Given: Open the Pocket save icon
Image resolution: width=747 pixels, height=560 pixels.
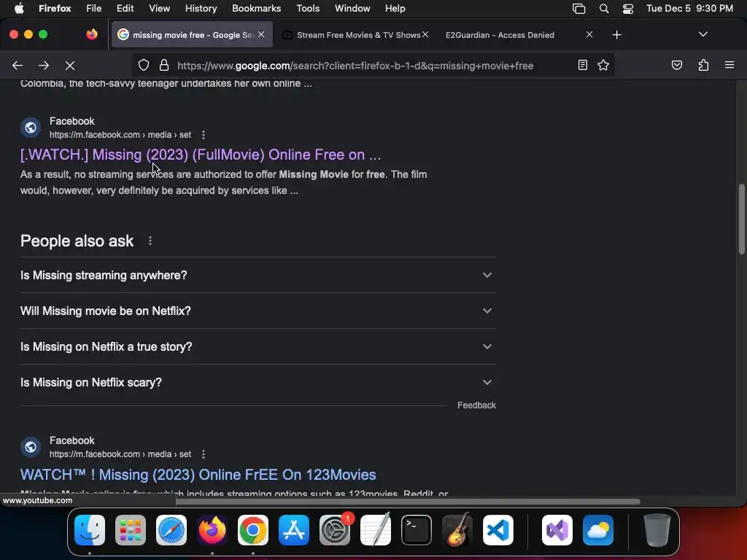Looking at the screenshot, I should pos(676,65).
